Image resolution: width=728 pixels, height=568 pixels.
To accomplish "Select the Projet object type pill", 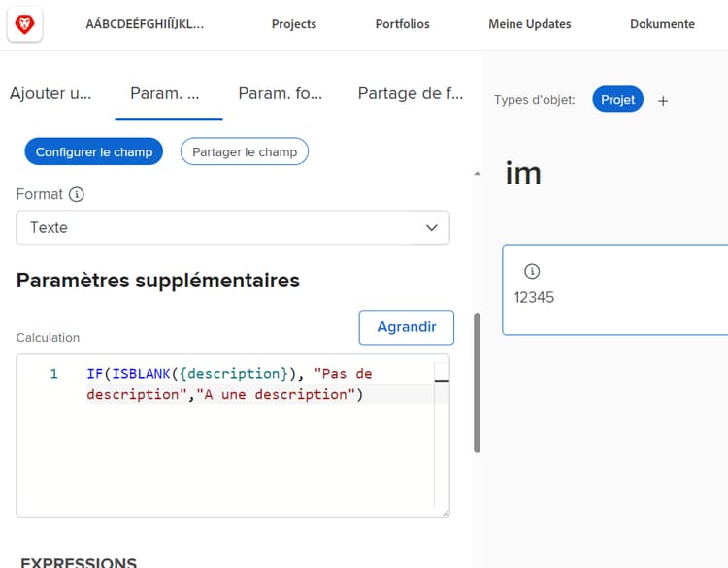I will [x=618, y=99].
